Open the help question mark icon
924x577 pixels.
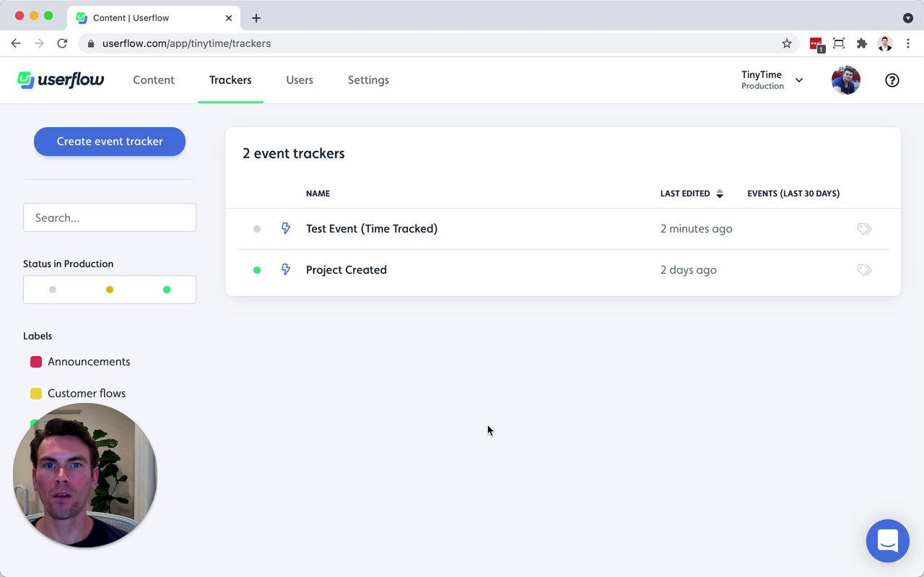tap(892, 80)
